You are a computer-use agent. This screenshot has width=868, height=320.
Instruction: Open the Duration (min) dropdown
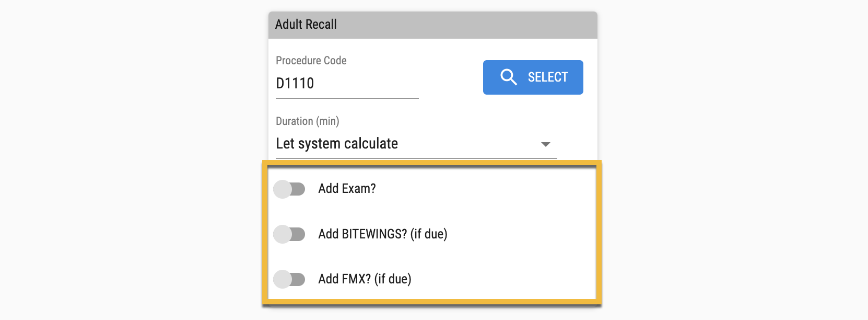(x=416, y=144)
